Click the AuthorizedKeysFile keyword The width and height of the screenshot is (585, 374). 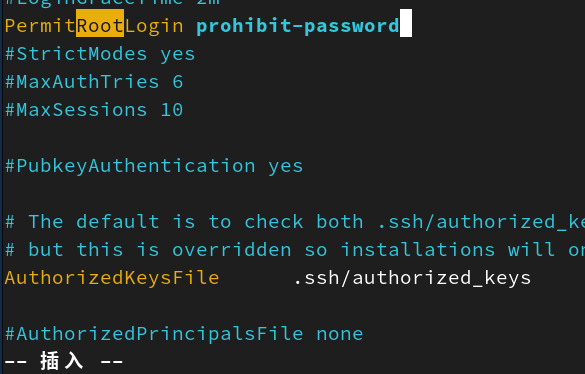[112, 278]
